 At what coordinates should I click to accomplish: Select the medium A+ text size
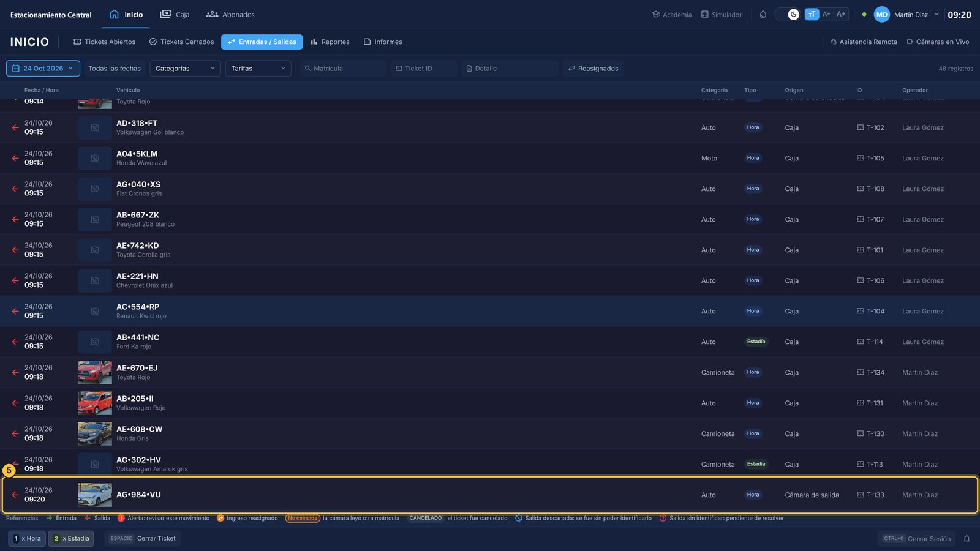(x=826, y=14)
